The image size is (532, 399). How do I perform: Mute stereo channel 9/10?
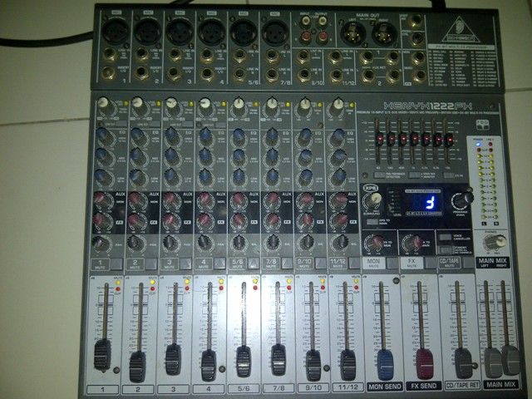(x=321, y=264)
